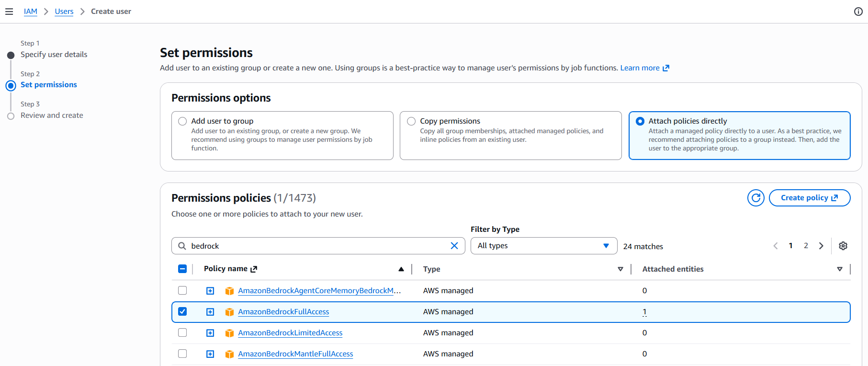Navigate to IAM breadcrumb
This screenshot has width=868, height=366.
pyautogui.click(x=31, y=11)
